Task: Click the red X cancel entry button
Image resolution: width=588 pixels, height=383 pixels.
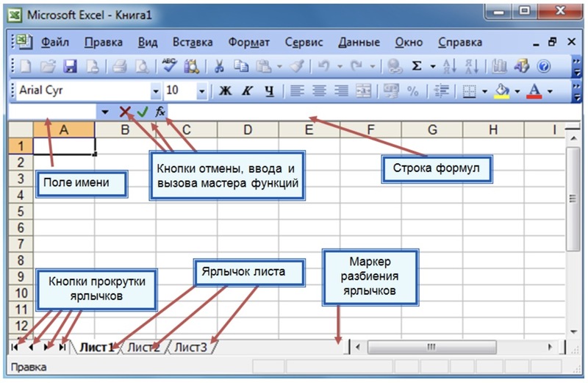Action: pyautogui.click(x=125, y=112)
